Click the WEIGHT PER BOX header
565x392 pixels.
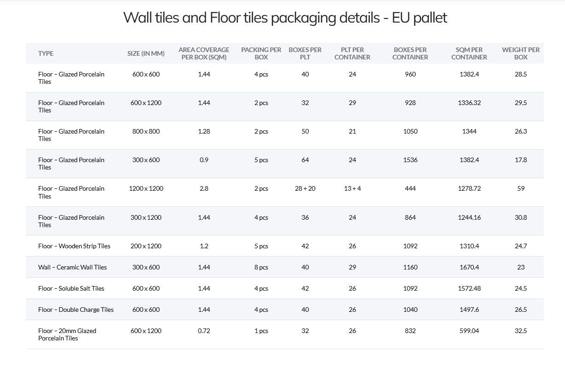click(521, 53)
